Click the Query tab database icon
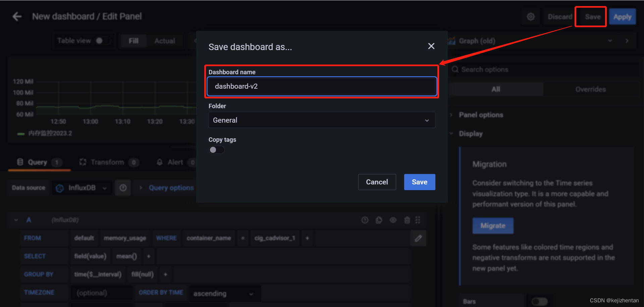The image size is (644, 307). click(20, 162)
